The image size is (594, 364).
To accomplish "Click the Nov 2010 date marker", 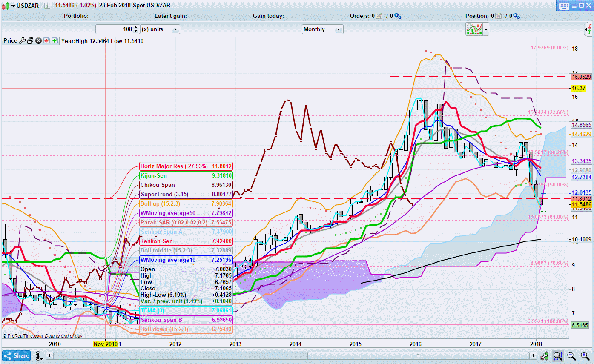I will pos(106,344).
